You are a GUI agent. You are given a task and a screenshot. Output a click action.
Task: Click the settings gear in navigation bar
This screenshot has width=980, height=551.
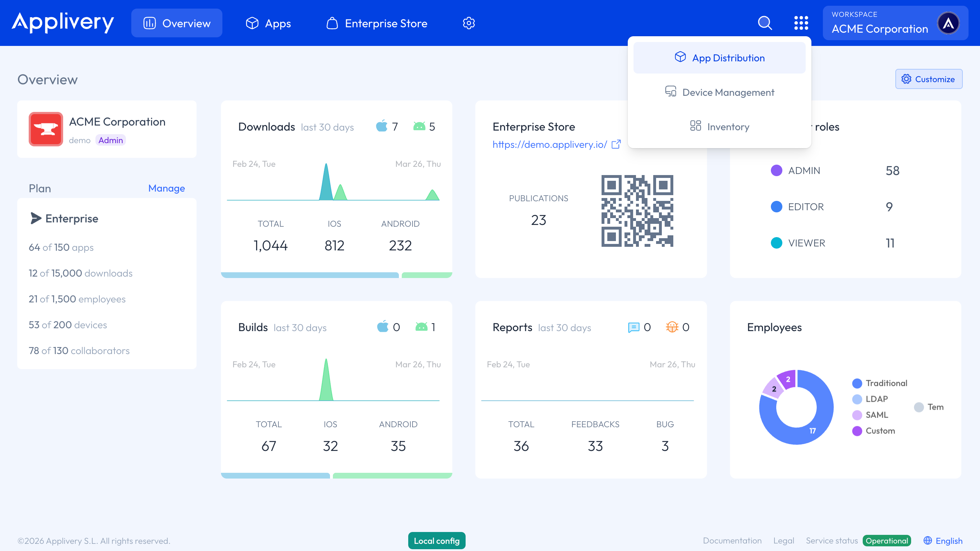[x=469, y=23]
